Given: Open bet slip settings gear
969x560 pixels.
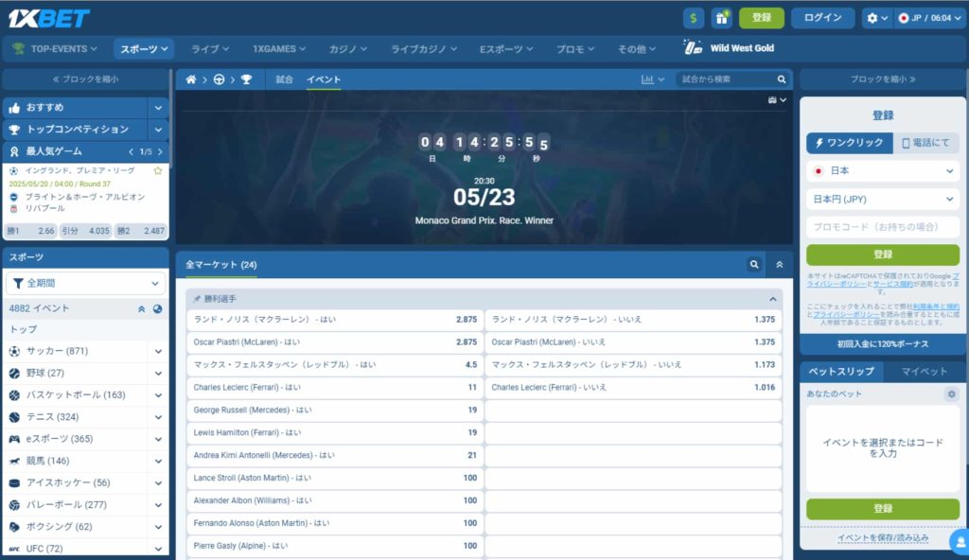Looking at the screenshot, I should click(952, 394).
